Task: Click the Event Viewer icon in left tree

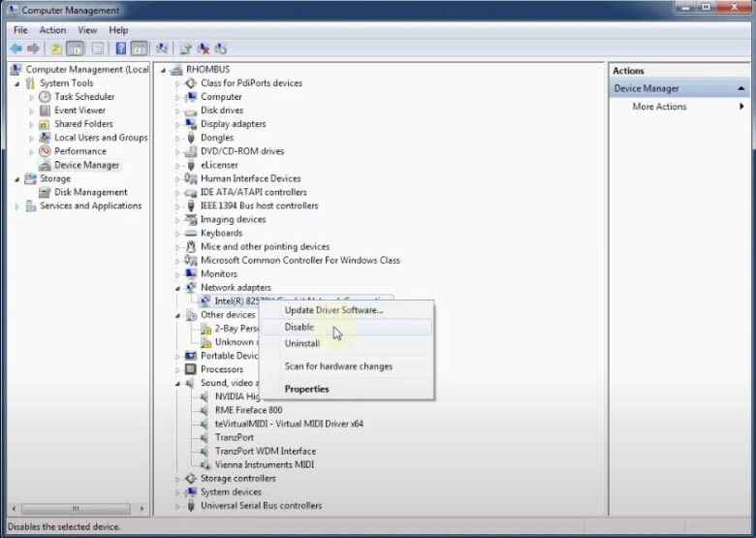Action: (x=45, y=111)
